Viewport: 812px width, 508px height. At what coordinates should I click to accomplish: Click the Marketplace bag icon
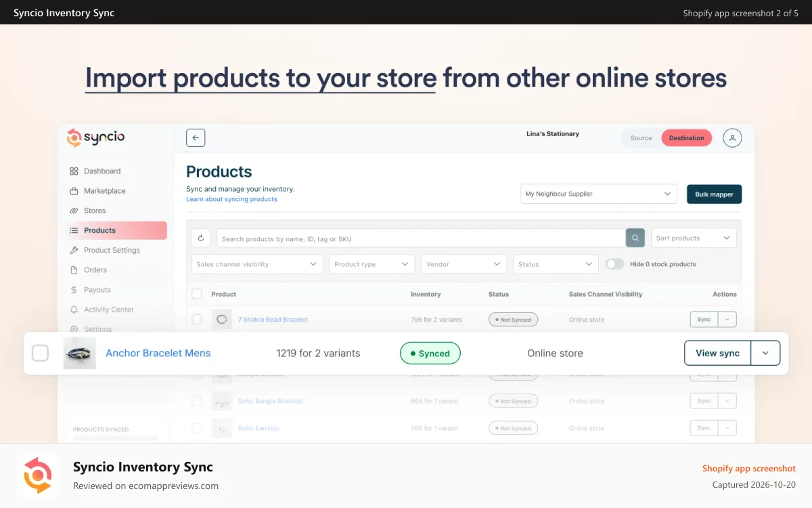click(74, 191)
